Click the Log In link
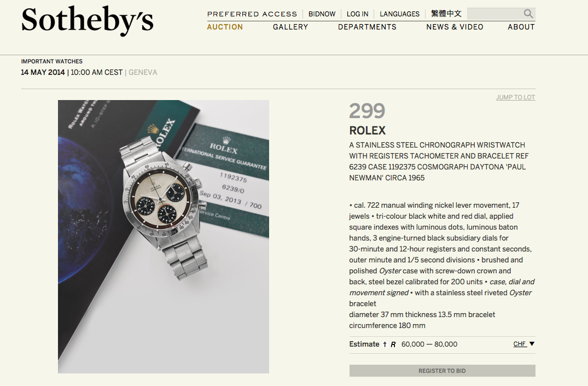 pyautogui.click(x=357, y=14)
